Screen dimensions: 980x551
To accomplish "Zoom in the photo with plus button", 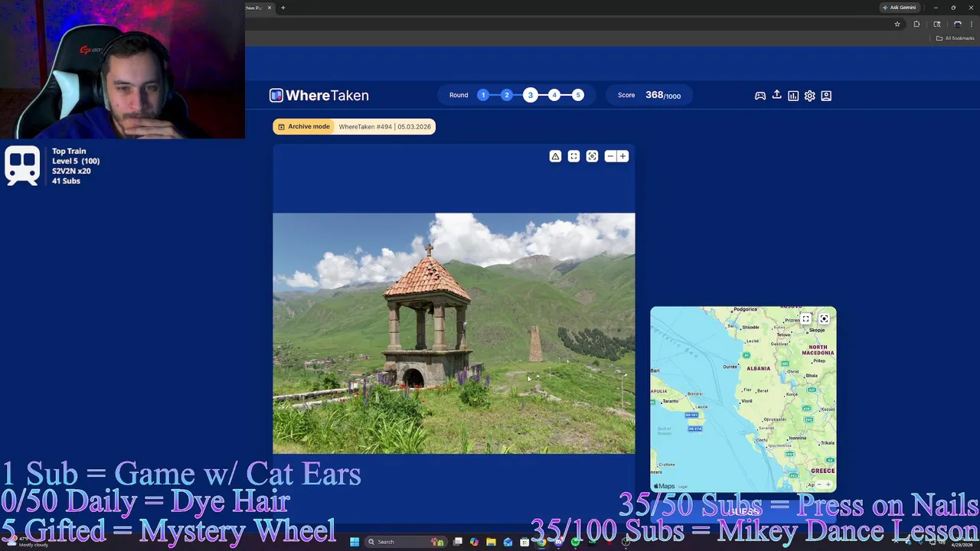I will click(622, 156).
